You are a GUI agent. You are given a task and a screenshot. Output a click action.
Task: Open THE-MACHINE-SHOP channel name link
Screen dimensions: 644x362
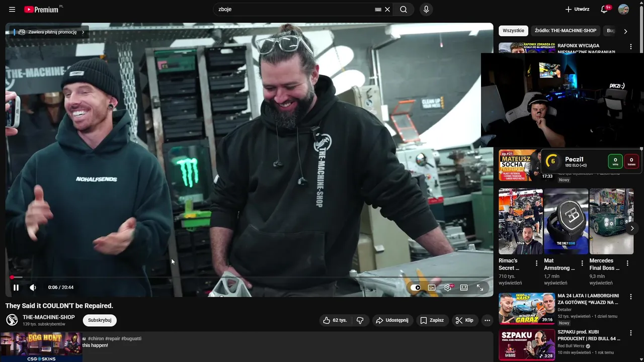point(49,317)
